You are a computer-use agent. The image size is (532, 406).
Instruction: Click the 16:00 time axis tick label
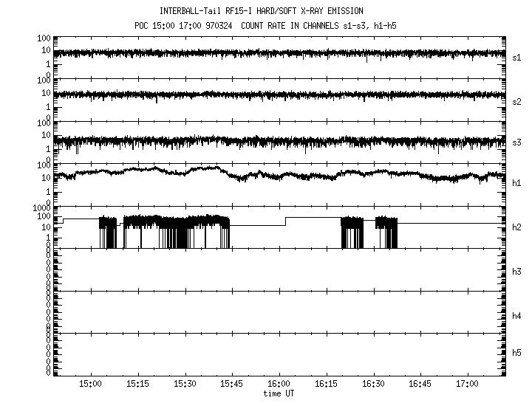pos(279,385)
